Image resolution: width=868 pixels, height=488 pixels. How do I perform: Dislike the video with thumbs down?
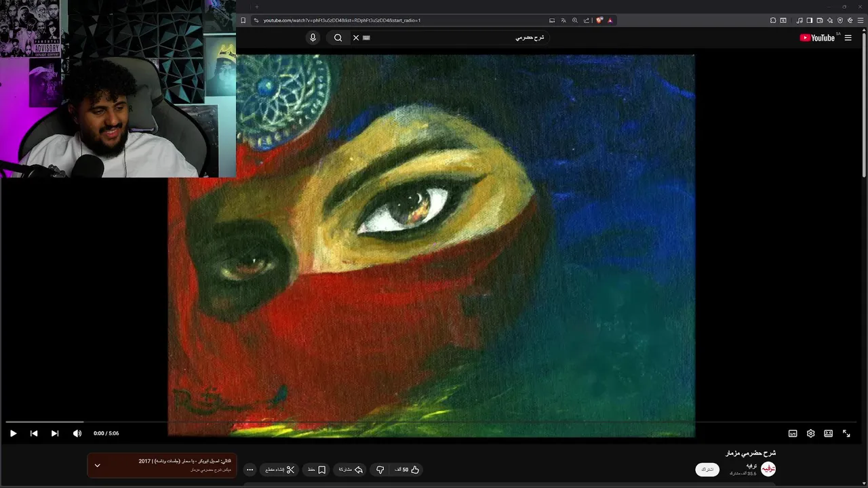point(380,470)
